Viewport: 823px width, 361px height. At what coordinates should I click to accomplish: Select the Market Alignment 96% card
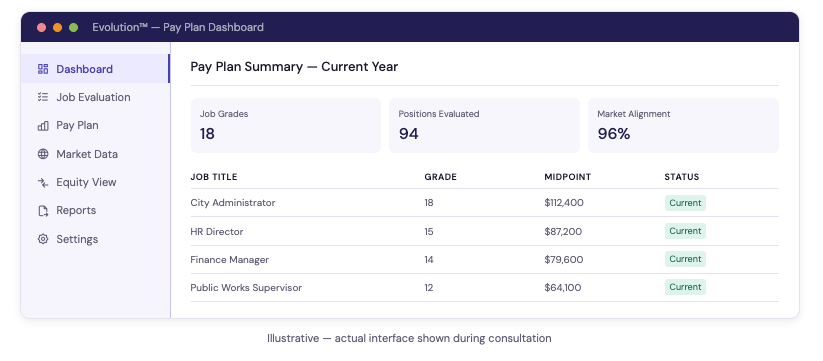pyautogui.click(x=683, y=125)
